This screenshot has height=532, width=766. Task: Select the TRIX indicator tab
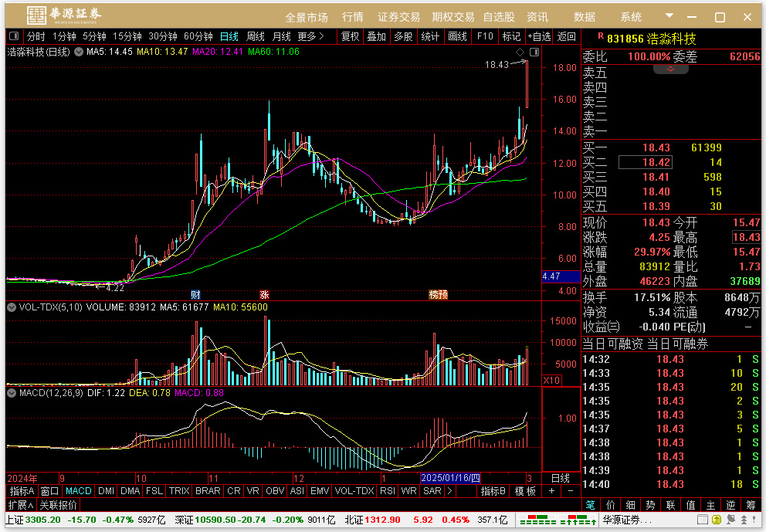[x=179, y=491]
